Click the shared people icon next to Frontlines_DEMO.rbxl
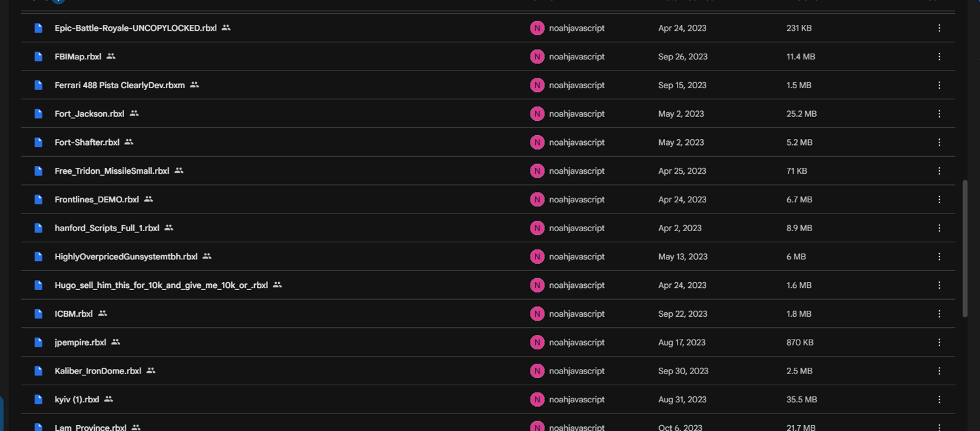The image size is (980, 431). [148, 199]
